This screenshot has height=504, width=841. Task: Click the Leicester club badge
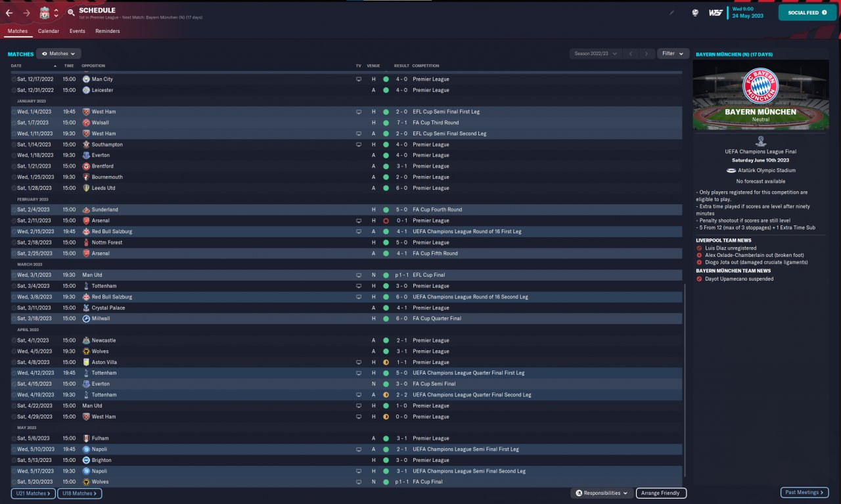click(86, 90)
